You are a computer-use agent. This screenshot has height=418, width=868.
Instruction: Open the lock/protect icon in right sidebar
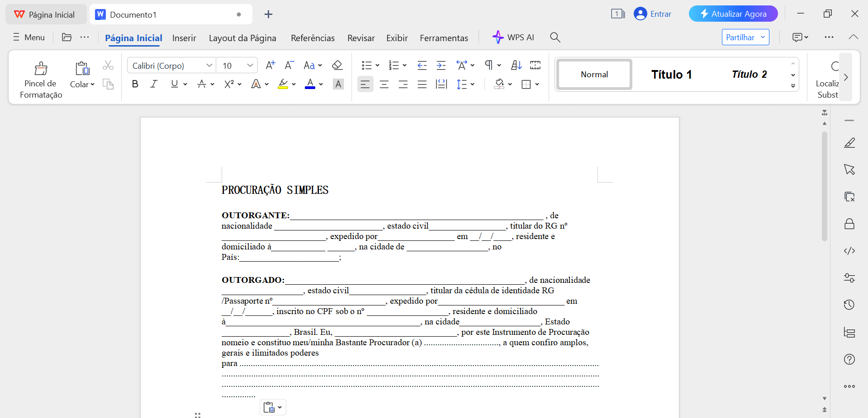849,224
